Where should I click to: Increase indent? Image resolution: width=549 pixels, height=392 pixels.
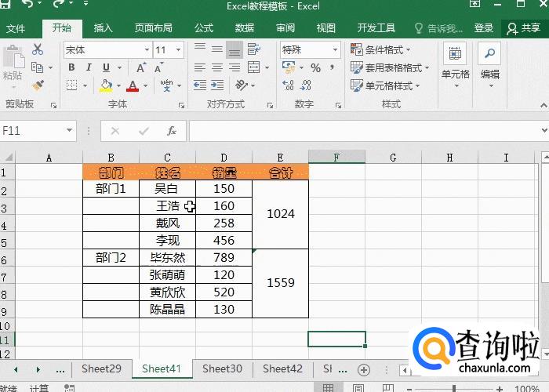coord(217,85)
